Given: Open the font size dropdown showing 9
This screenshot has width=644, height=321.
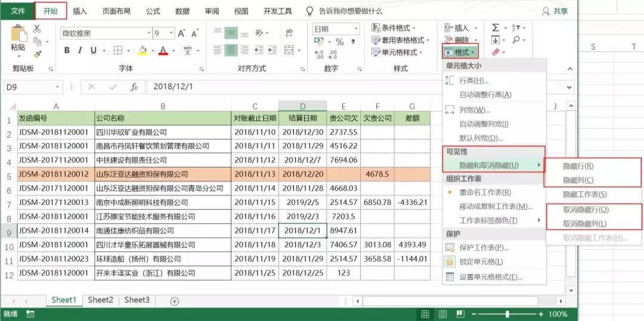Looking at the screenshot, I should coord(171,33).
